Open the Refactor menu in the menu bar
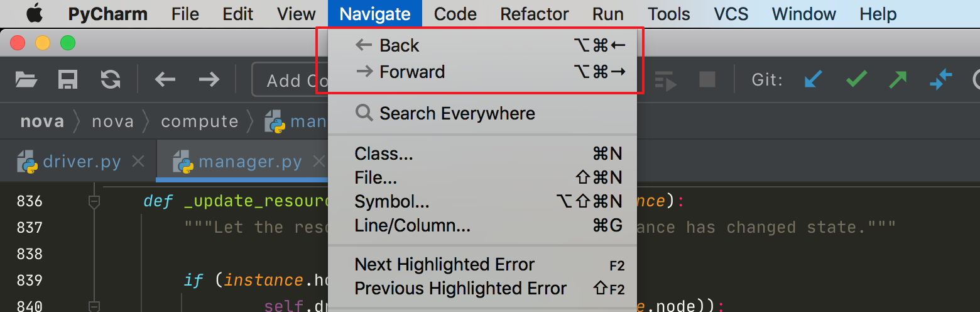This screenshot has height=312, width=980. click(535, 14)
